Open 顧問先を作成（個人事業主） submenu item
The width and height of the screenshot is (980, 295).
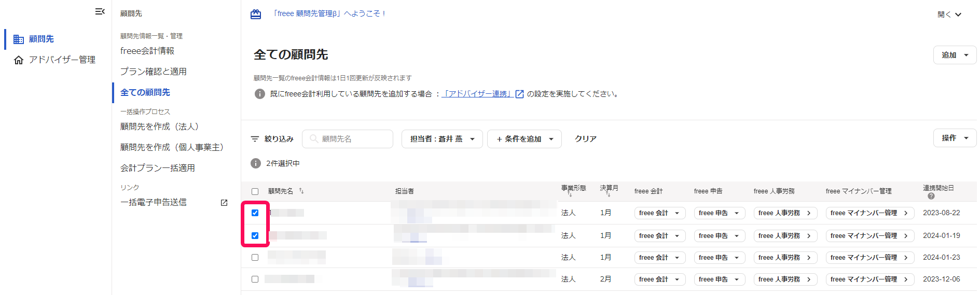172,147
